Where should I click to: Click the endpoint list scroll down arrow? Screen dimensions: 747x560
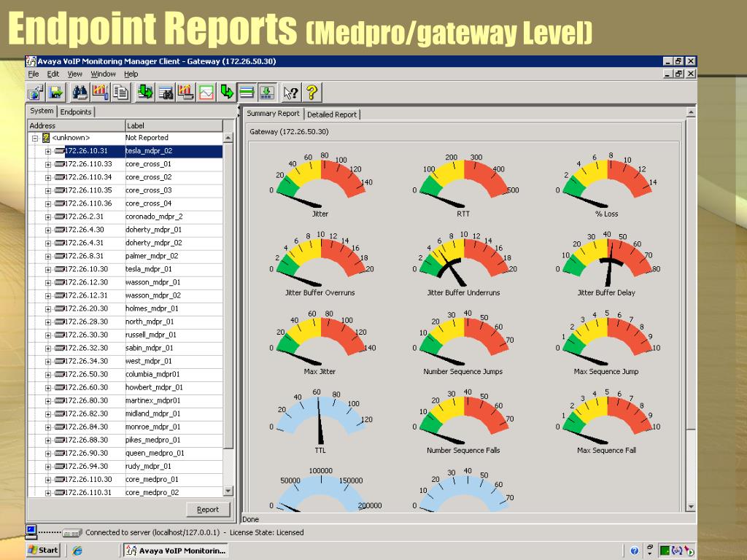click(x=228, y=491)
